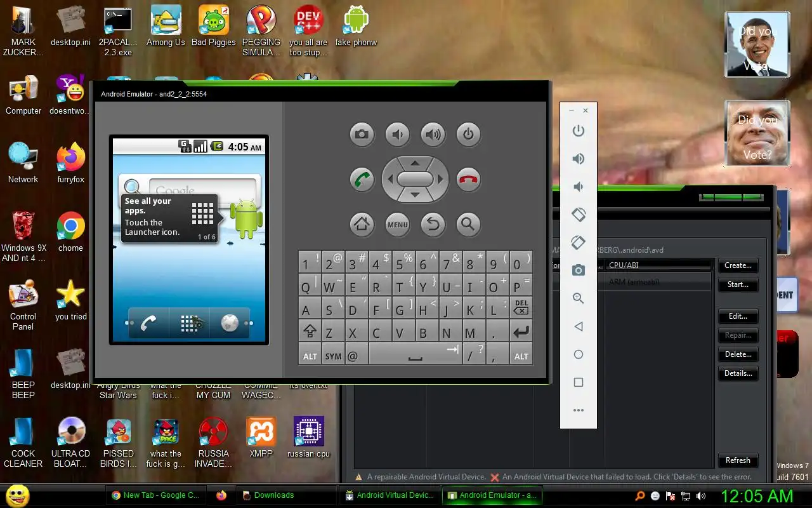Screen dimensions: 812x508
Task: Open the Among Us desktop icon
Action: pyautogui.click(x=166, y=26)
